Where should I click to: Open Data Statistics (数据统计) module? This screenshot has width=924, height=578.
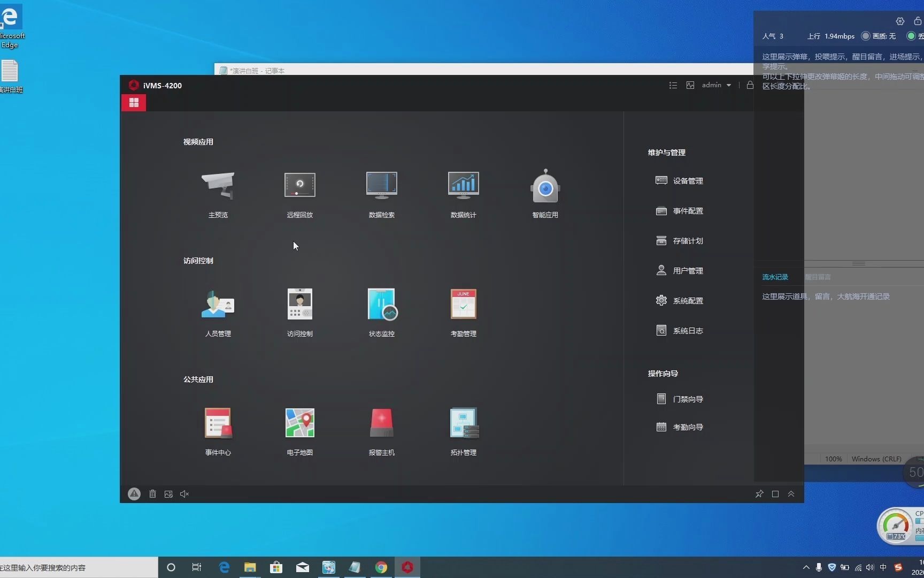(463, 186)
